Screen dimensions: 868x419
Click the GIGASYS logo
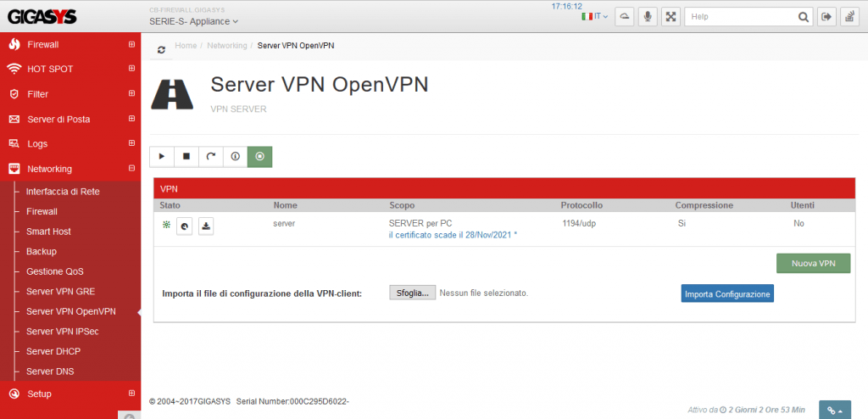42,16
